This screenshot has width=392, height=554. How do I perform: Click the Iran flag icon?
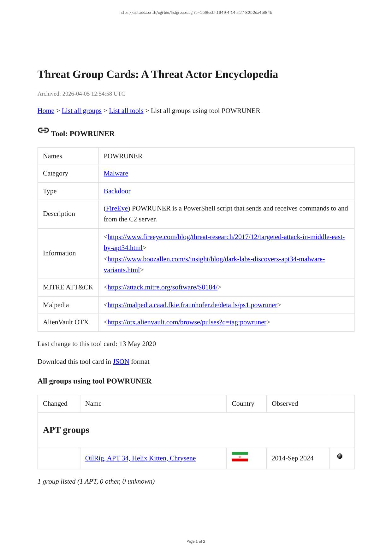tap(240, 457)
